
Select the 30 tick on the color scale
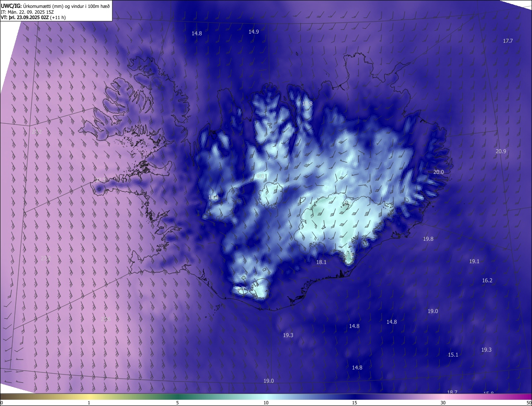point(443,403)
